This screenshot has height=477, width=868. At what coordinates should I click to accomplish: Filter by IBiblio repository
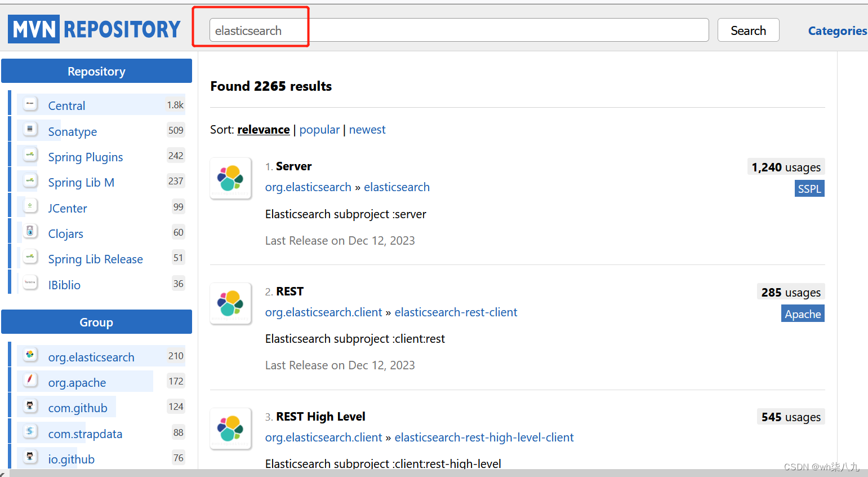[64, 285]
